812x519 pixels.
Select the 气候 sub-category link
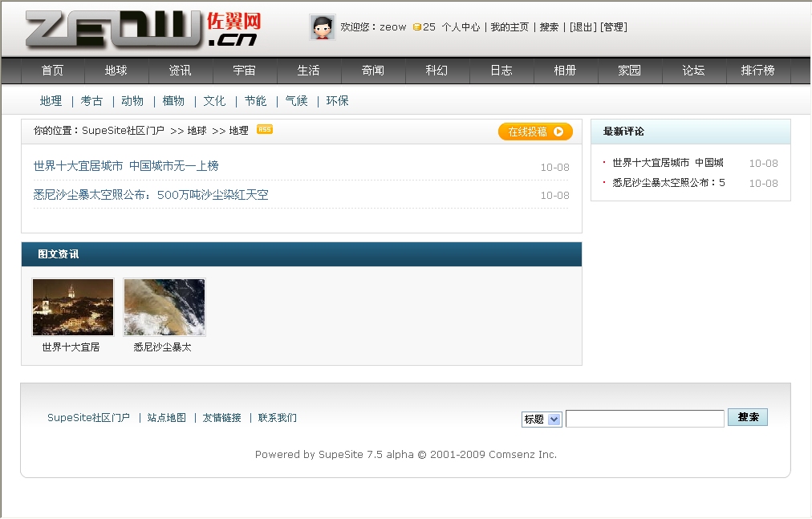coord(295,100)
